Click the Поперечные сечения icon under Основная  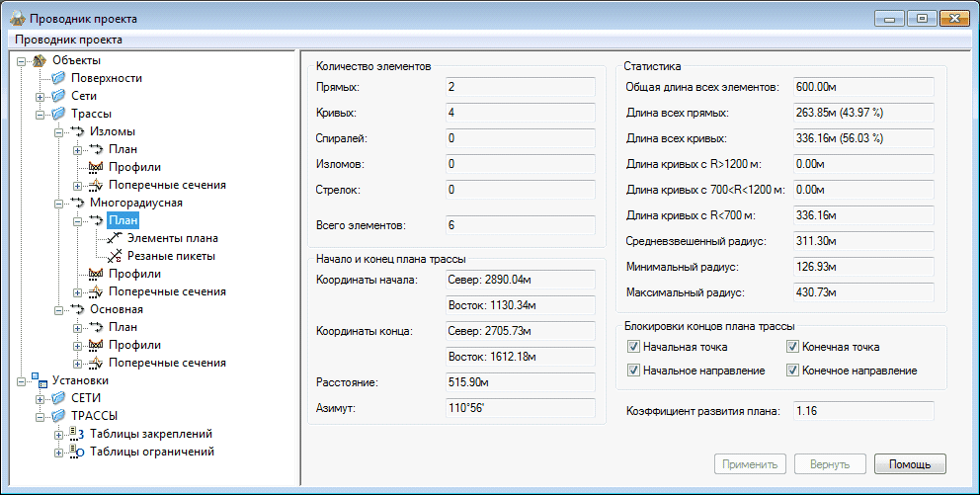coord(96,363)
